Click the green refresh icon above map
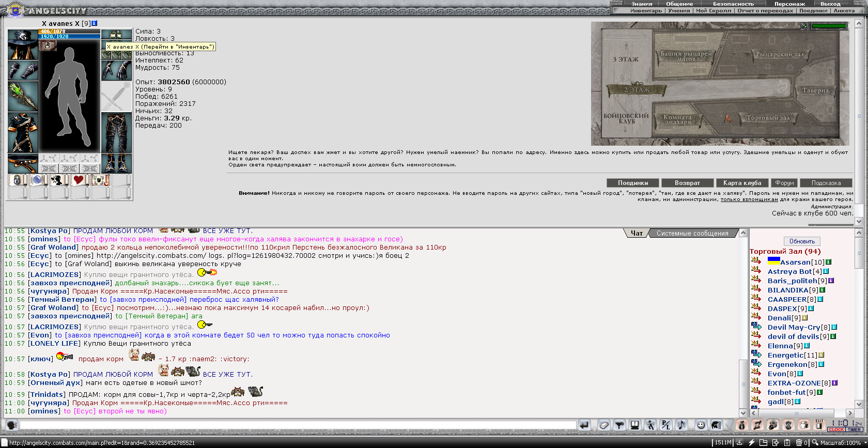This screenshot has width=868, height=448. point(804,26)
